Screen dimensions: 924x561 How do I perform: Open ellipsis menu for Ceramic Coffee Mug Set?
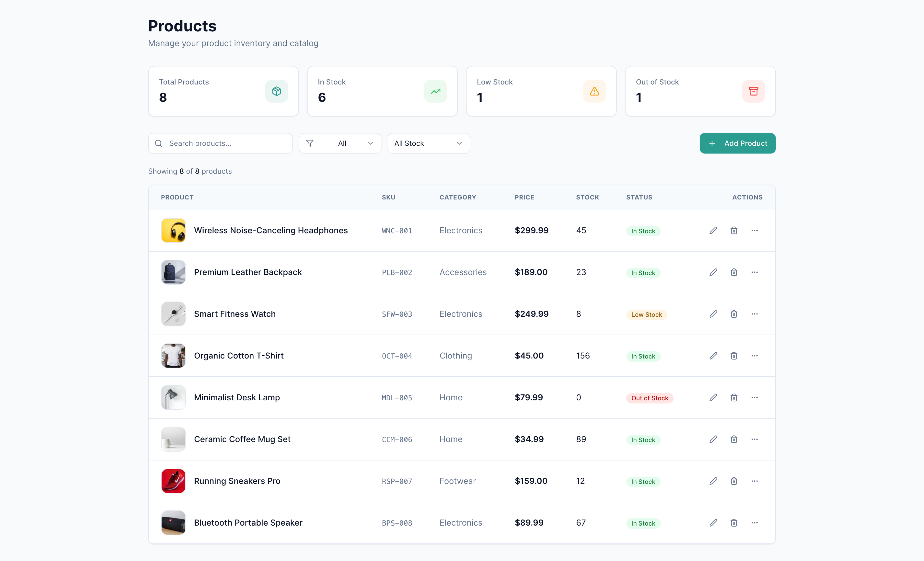click(754, 439)
